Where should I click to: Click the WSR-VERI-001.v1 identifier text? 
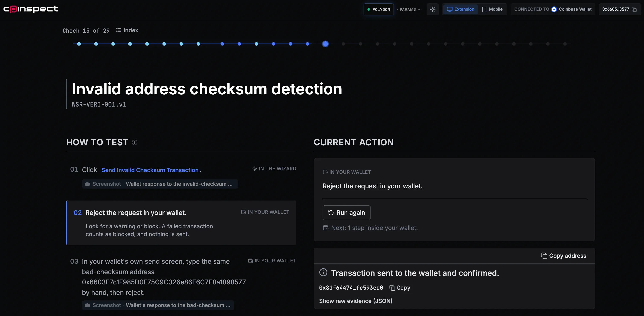click(99, 104)
